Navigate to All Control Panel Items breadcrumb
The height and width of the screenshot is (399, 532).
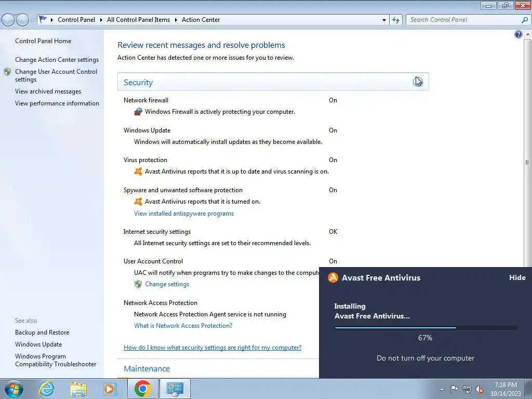tap(138, 20)
